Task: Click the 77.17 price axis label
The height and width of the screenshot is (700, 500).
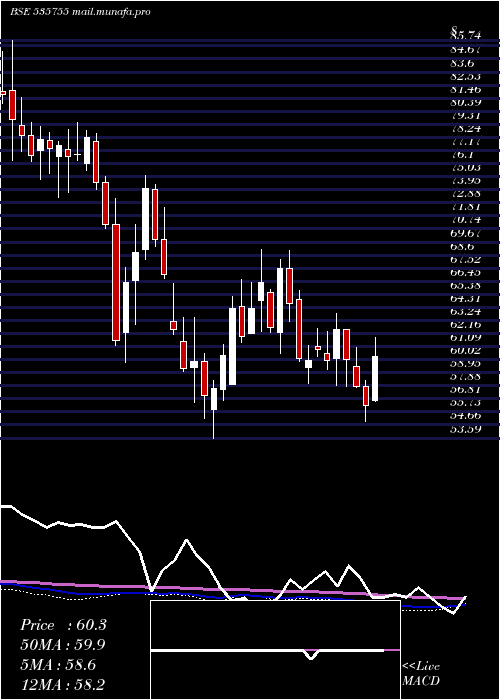Action: click(466, 142)
